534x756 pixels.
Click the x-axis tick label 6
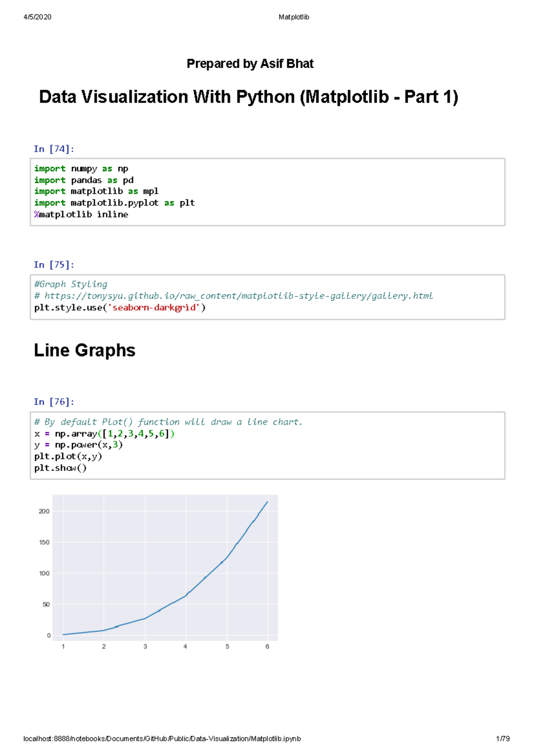pyautogui.click(x=267, y=646)
